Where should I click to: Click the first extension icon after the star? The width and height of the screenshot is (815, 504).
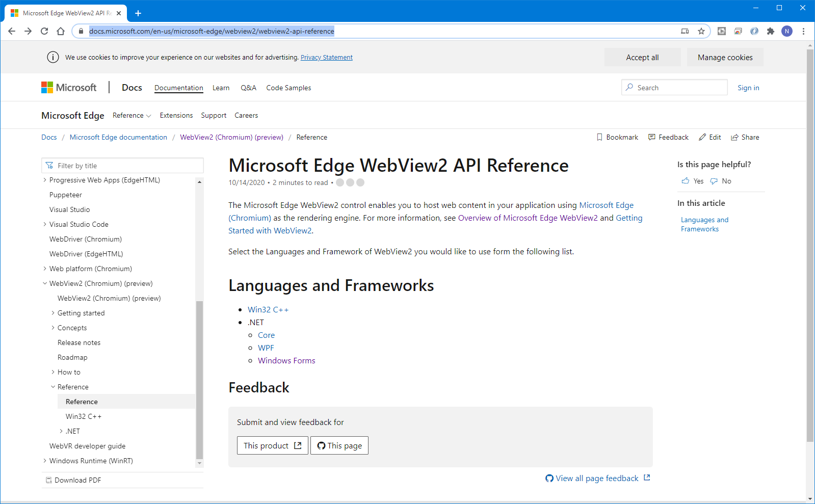pos(722,31)
